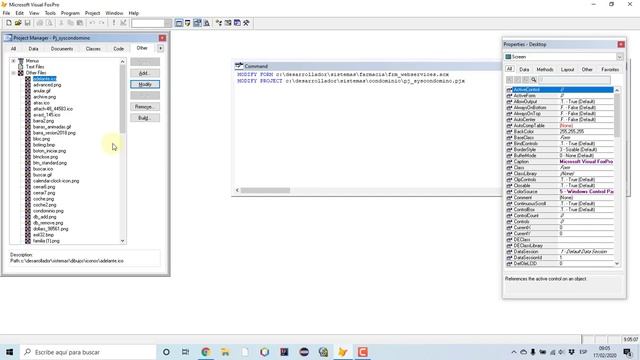The height and width of the screenshot is (360, 640).
Task: Open Document View from the toolbar
Action: tap(207, 23)
